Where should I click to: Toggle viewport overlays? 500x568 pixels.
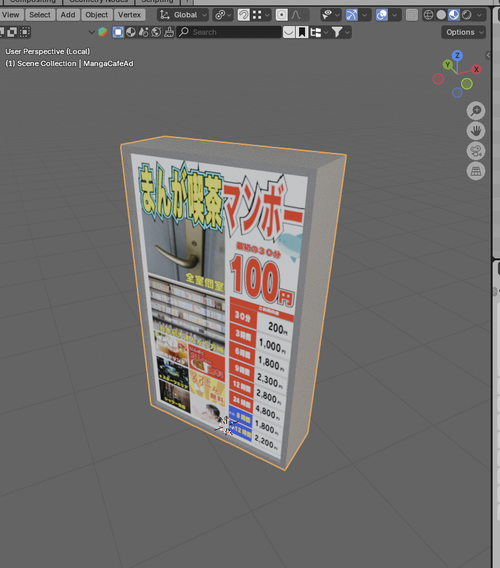[x=382, y=15]
